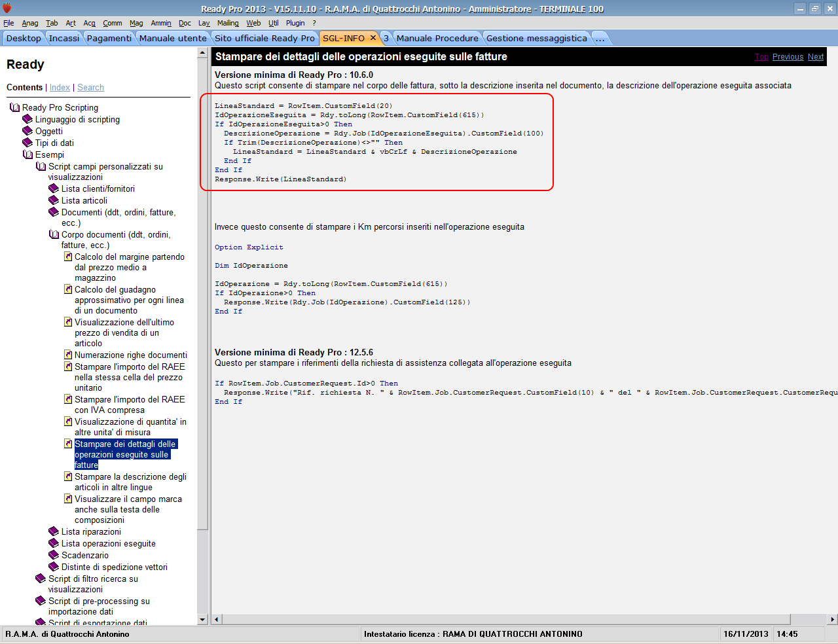Show more tabs with the ellipsis tab
Viewport: 838px width, 644px height.
click(x=600, y=38)
